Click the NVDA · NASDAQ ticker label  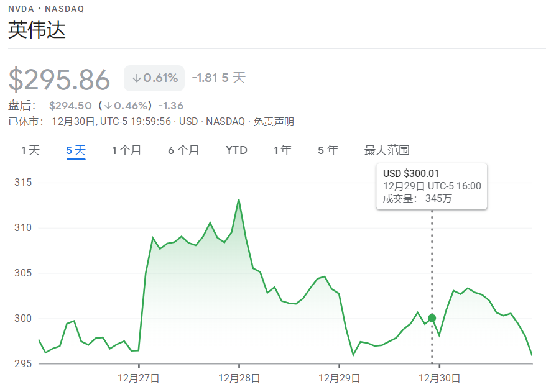[x=46, y=9]
